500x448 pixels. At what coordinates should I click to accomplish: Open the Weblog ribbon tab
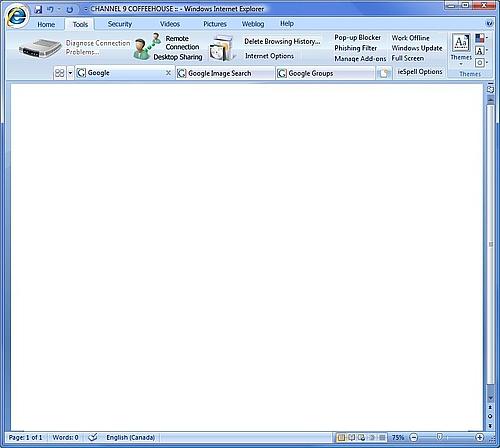253,24
